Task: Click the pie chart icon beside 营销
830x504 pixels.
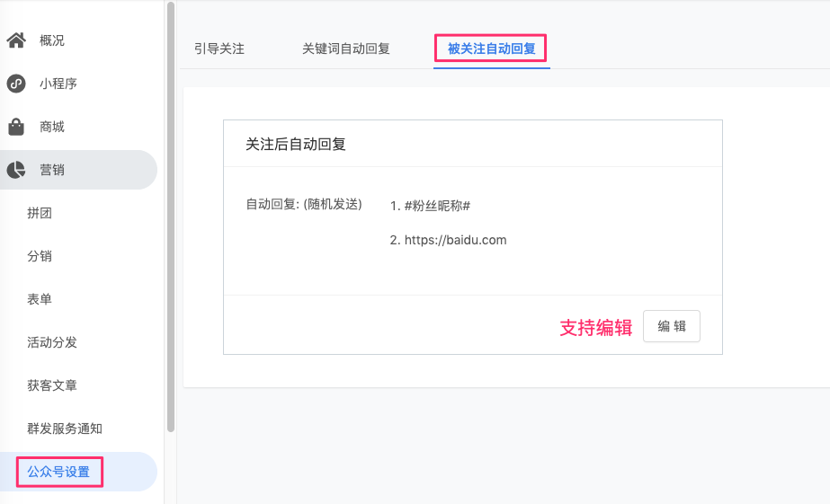Action: pos(16,170)
